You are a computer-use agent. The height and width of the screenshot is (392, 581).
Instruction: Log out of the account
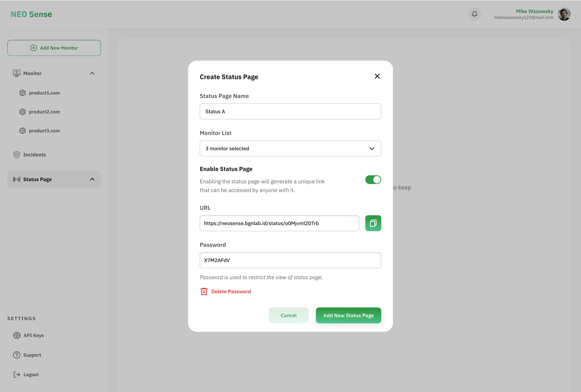[31, 375]
